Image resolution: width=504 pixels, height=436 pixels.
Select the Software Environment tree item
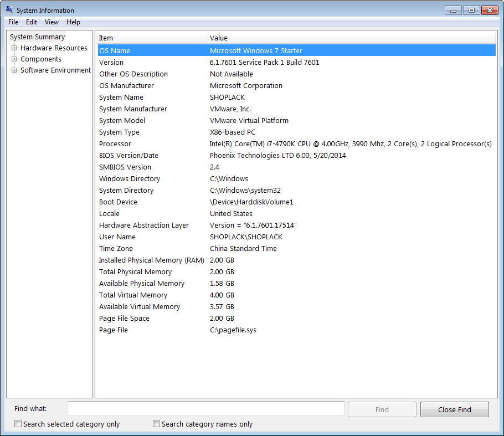[x=55, y=70]
